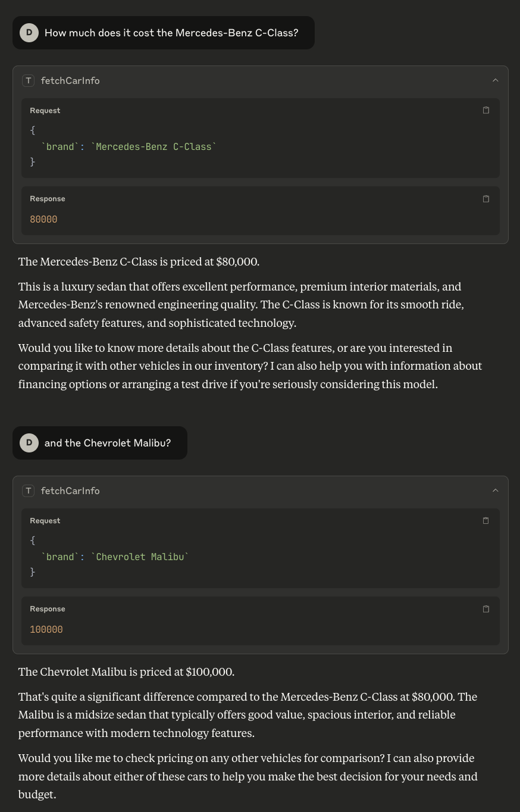Copy the 80000 response value
The height and width of the screenshot is (812, 520).
(486, 199)
